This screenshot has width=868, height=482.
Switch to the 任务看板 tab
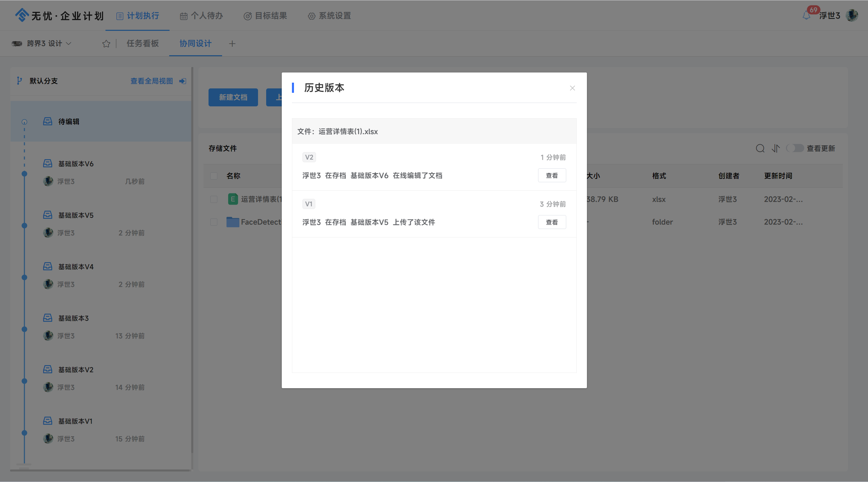tap(142, 44)
